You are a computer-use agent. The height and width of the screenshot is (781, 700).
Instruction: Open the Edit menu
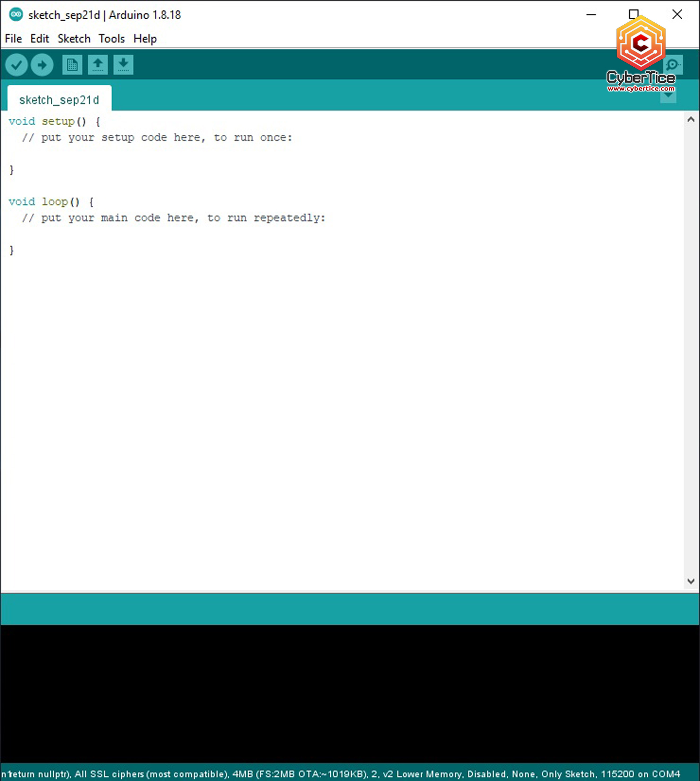tap(40, 39)
